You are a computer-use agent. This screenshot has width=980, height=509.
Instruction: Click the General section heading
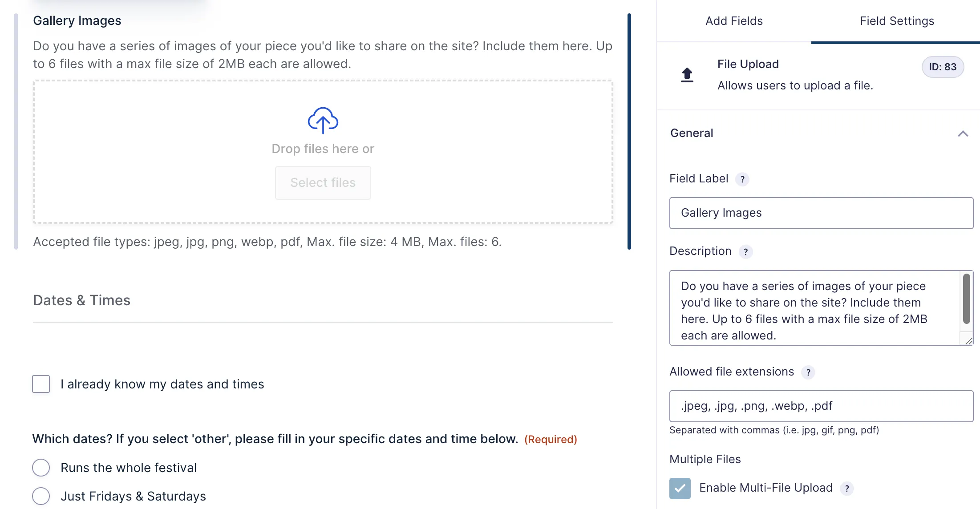pos(692,133)
